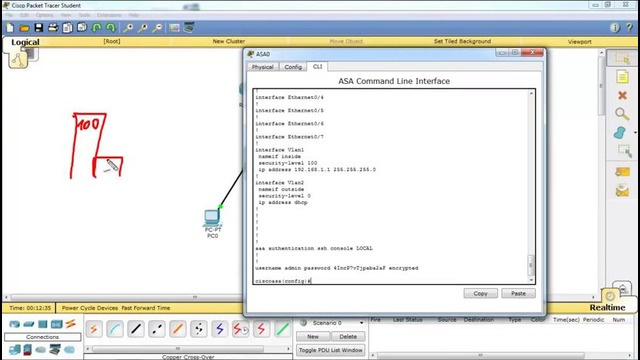Click the Save floppy disk icon
This screenshot has height=360, width=640.
pyautogui.click(x=39, y=28)
